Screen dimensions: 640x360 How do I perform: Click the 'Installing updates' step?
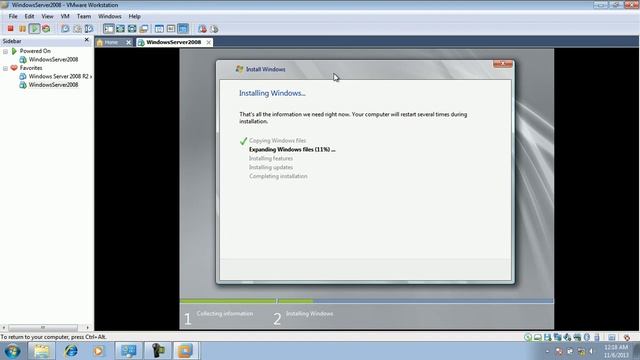[271, 167]
